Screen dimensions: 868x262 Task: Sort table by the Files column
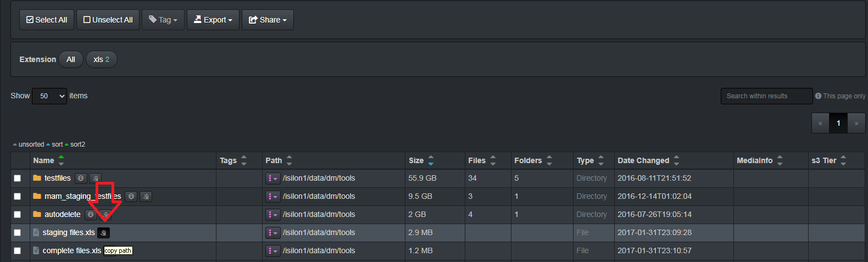coord(493,160)
